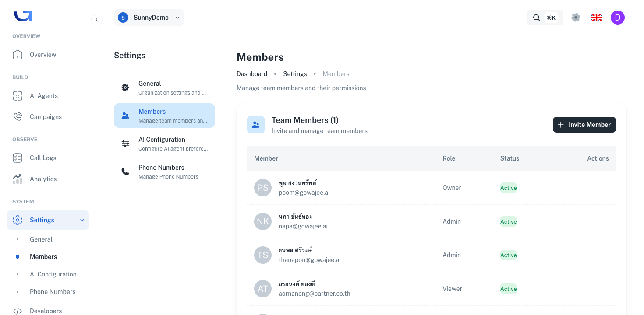Open General organization settings tab
Image resolution: width=644 pixels, height=315 pixels.
click(164, 87)
